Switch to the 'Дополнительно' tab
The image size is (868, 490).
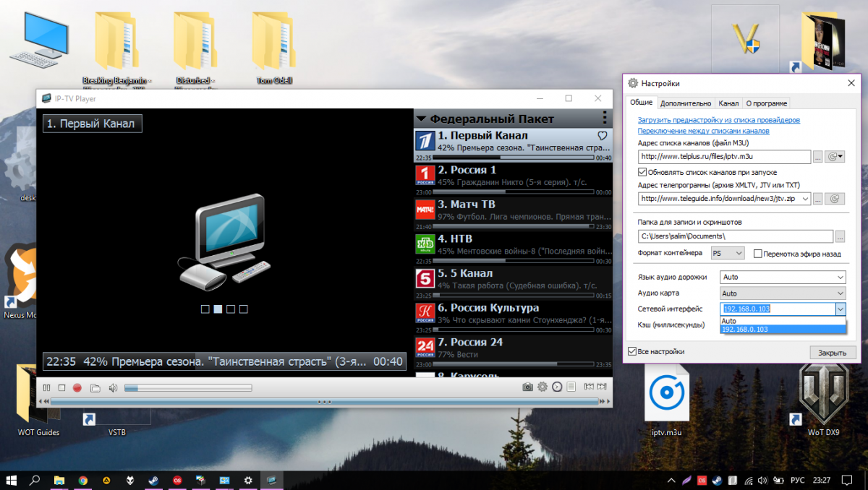(x=686, y=103)
